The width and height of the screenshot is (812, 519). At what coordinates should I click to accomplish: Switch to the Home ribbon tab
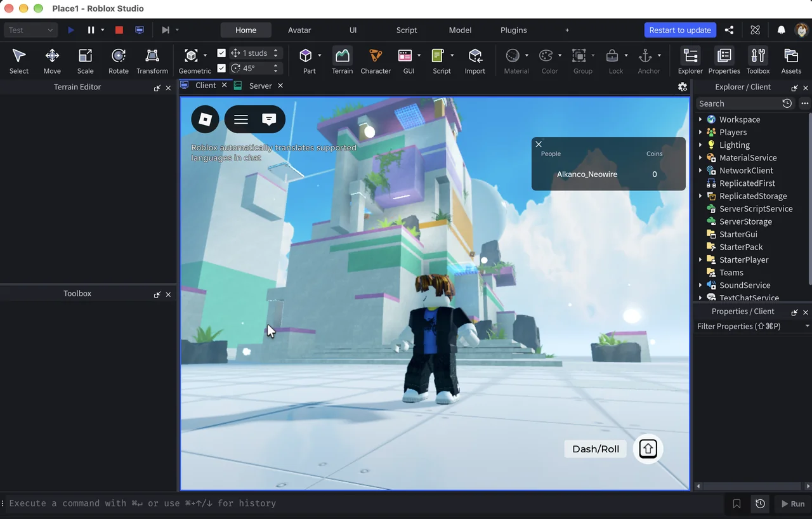point(246,30)
